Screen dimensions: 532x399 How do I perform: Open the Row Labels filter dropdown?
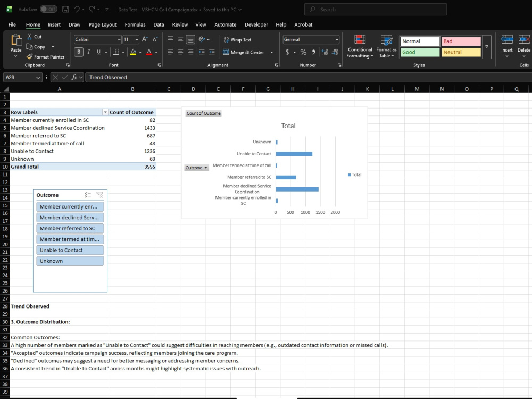click(x=105, y=112)
